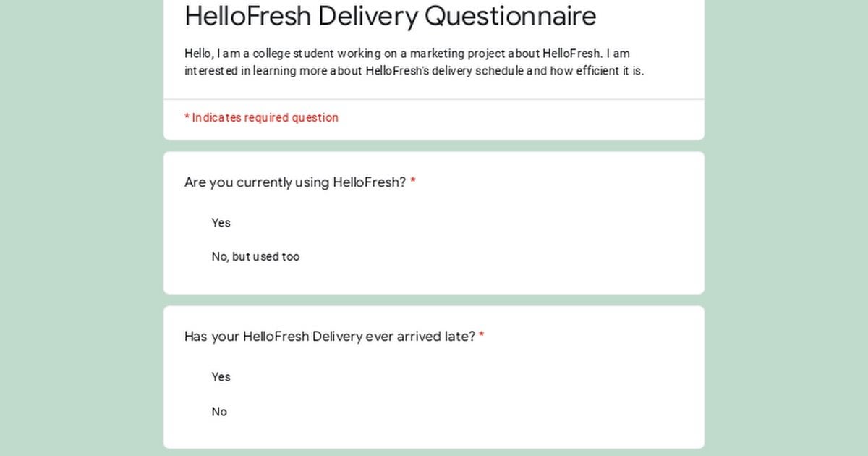This screenshot has width=868, height=456.
Task: Click the "Are you currently using HelloFresh?" question
Action: pos(295,182)
